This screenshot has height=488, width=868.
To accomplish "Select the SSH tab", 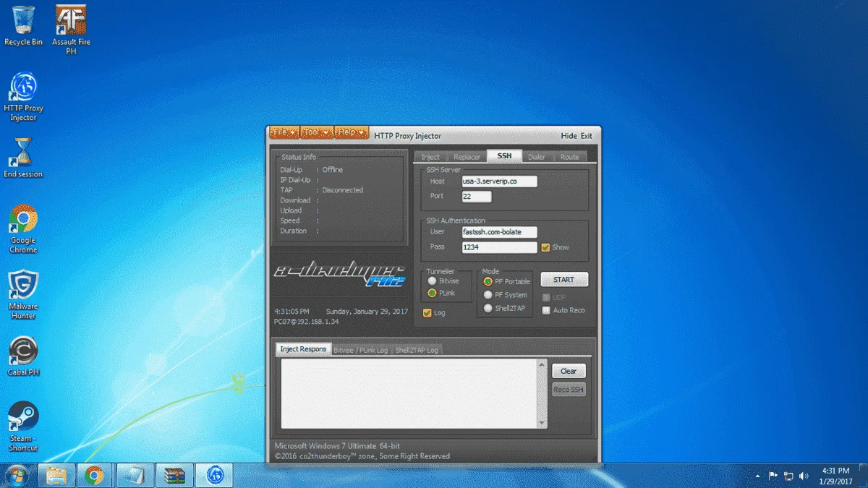I will pos(504,156).
